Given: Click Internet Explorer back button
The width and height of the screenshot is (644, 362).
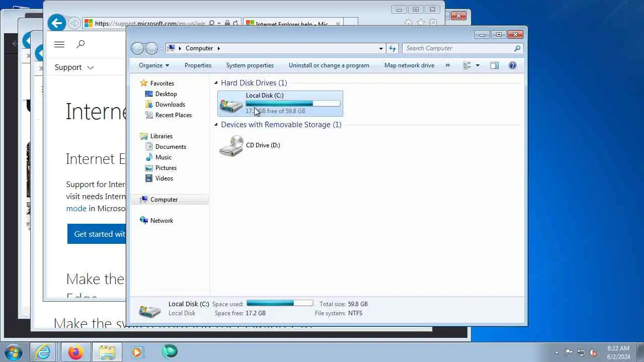Looking at the screenshot, I should coord(57,23).
